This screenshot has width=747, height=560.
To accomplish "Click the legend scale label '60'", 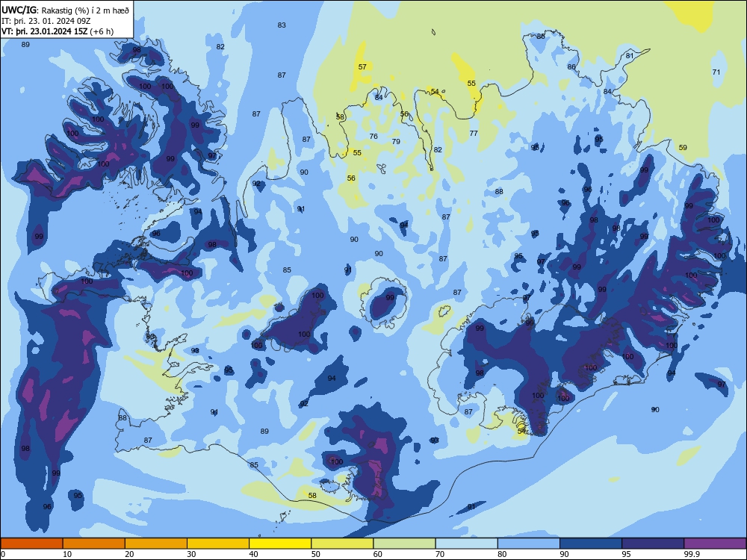I will pyautogui.click(x=378, y=554).
